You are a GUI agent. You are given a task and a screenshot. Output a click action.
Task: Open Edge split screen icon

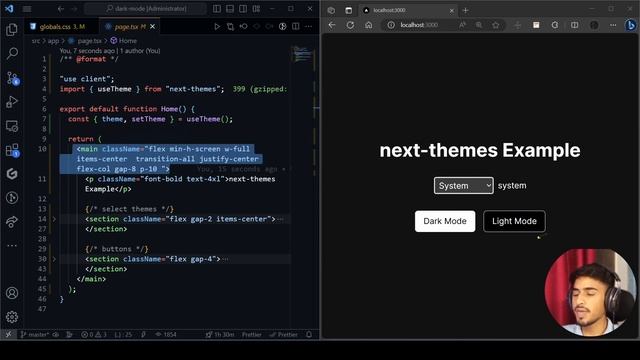574,25
